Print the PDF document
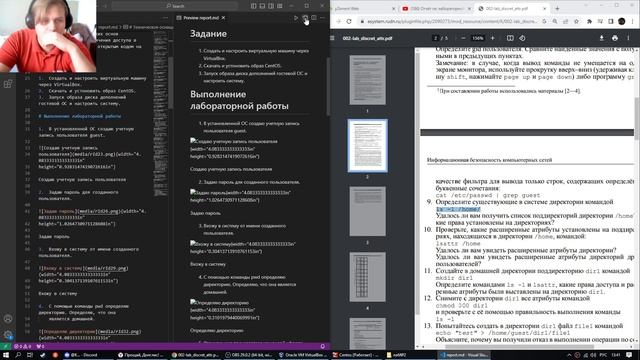 click(x=615, y=38)
